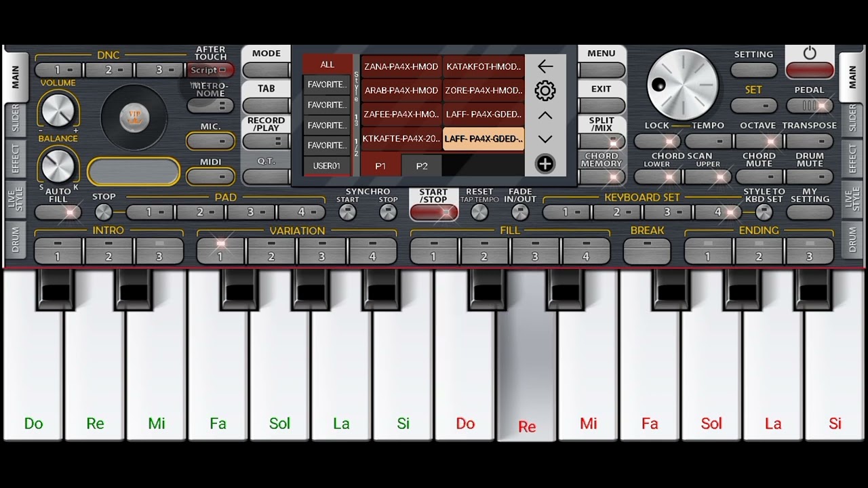Toggle Chord Memory button
The width and height of the screenshot is (868, 488).
click(601, 176)
